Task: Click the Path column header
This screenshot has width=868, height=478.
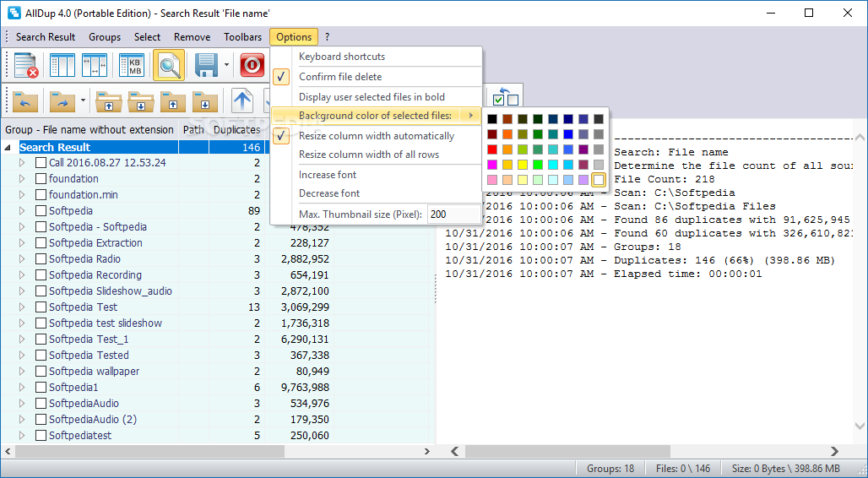Action: tap(193, 129)
